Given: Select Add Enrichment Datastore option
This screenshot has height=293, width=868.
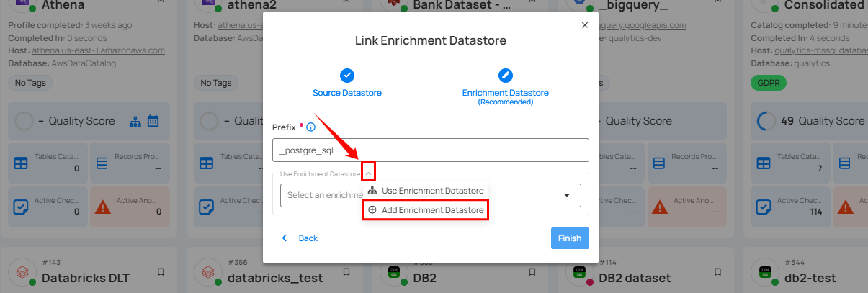Looking at the screenshot, I should pos(425,209).
